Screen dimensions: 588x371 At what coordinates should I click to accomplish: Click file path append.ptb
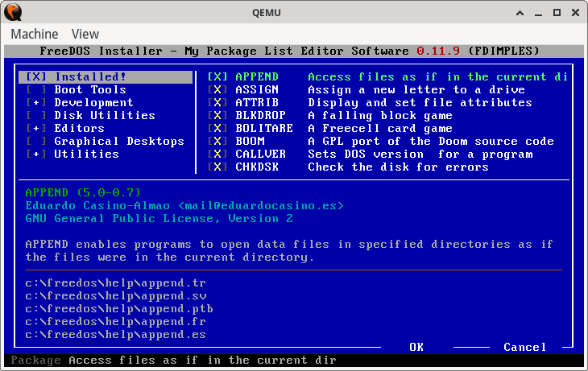[119, 308]
